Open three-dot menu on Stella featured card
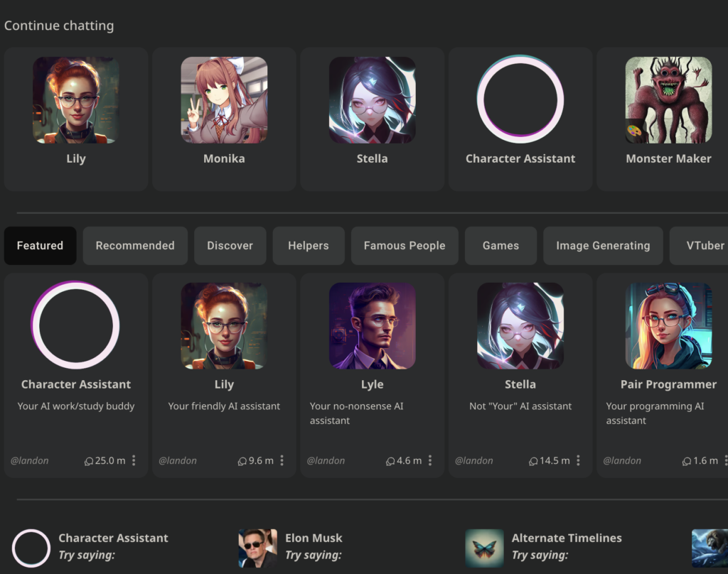 click(x=578, y=460)
